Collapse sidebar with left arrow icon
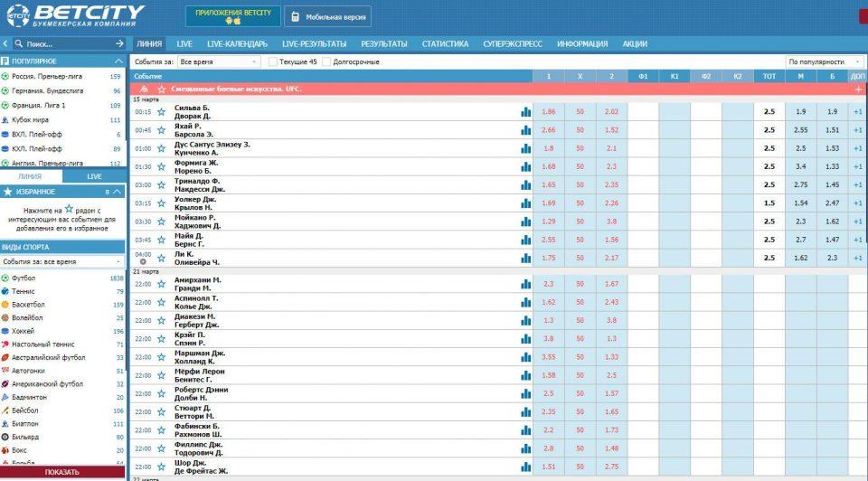 click(x=6, y=43)
